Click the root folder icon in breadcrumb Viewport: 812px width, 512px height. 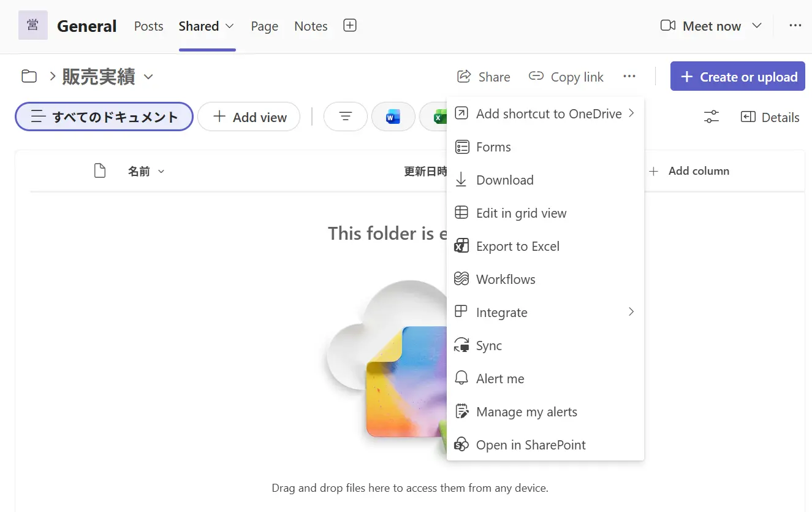pos(29,77)
